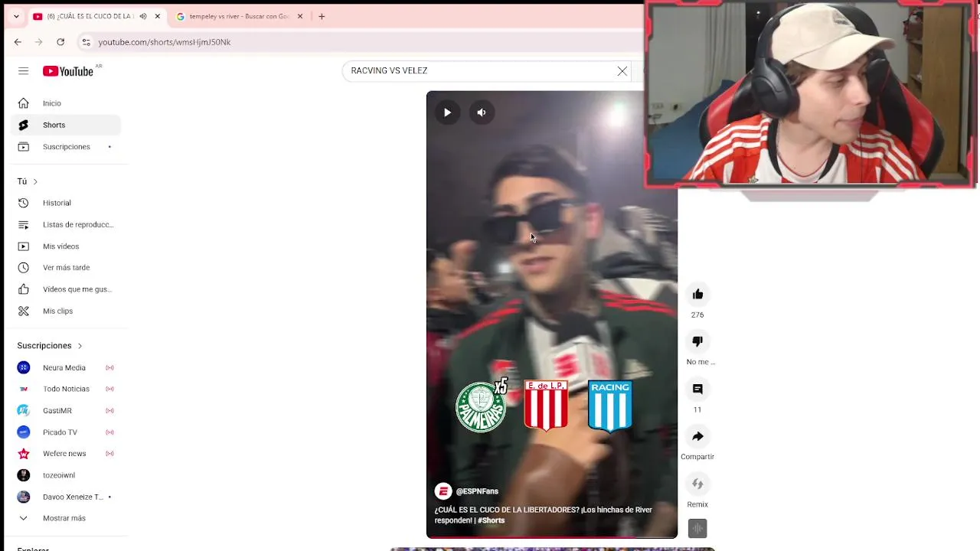980x551 pixels.
Task: Click the Shorts icon in the sidebar
Action: (24, 125)
